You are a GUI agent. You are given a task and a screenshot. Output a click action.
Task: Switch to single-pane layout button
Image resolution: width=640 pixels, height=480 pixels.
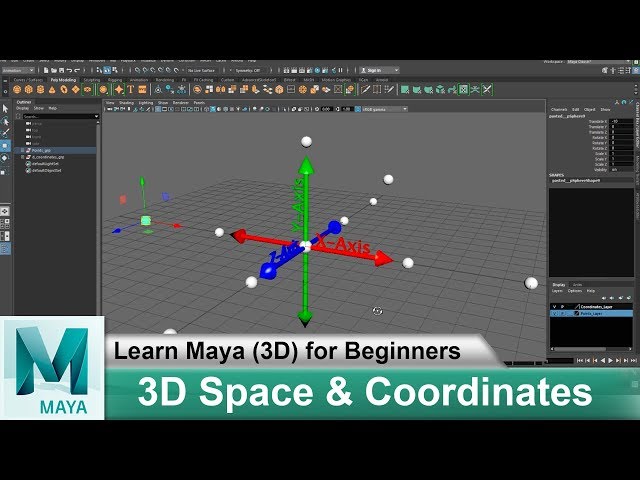point(5,211)
